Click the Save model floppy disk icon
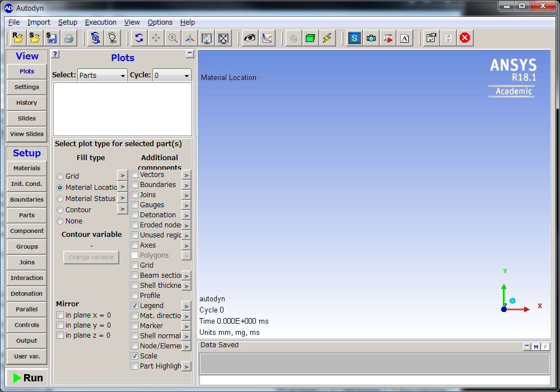The image size is (560, 392). 52,38
